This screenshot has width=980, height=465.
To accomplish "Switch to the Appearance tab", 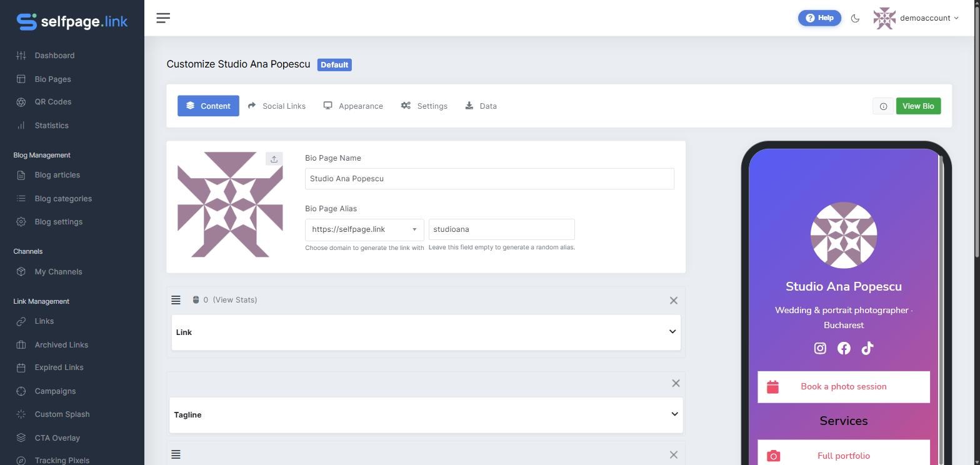I will (353, 106).
